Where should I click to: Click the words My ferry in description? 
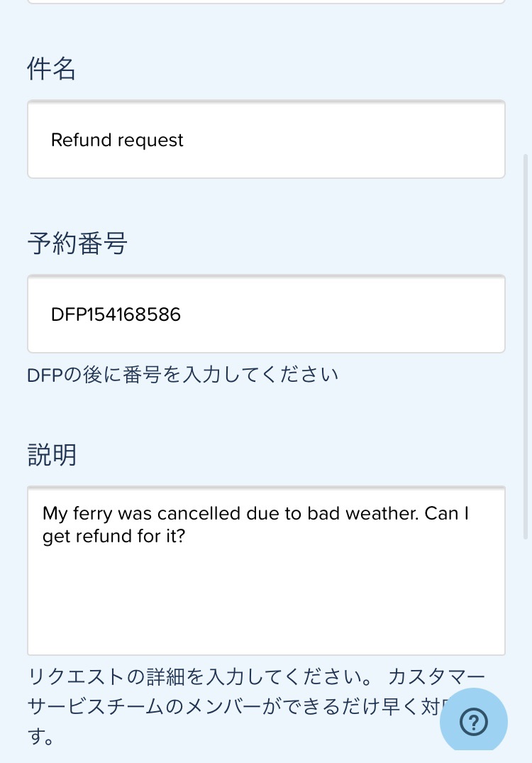(77, 514)
